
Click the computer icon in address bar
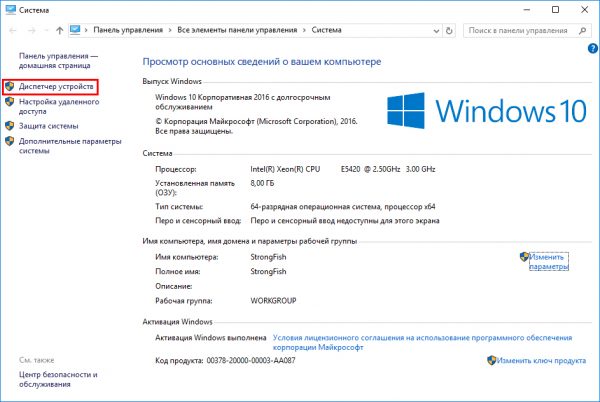click(x=75, y=30)
